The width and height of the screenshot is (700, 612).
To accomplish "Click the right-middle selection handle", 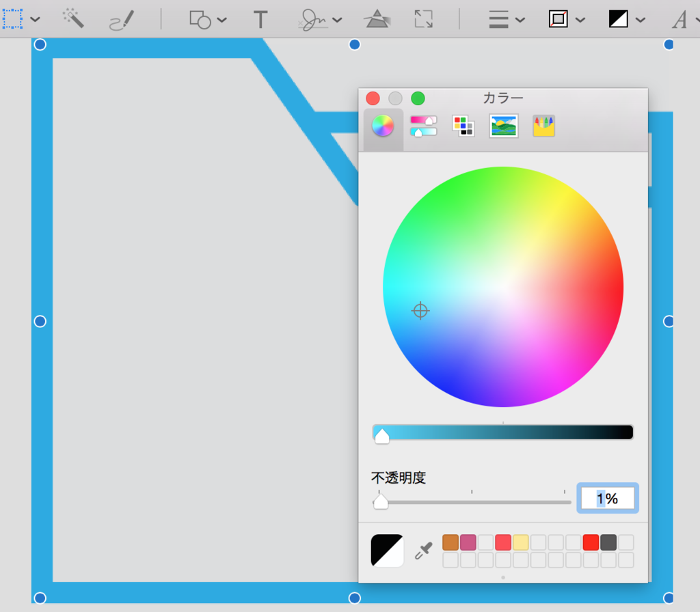I will (x=669, y=321).
